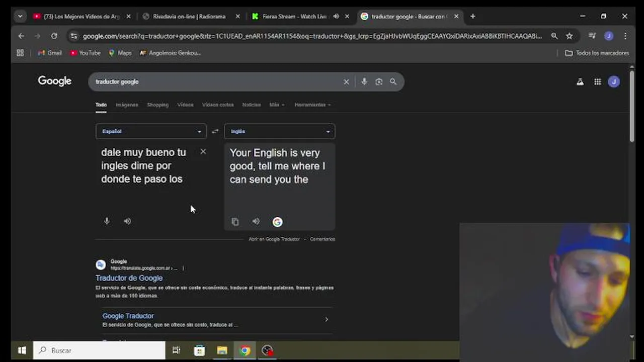Dictate source text with translator microphone
644x362 pixels.
[107, 221]
